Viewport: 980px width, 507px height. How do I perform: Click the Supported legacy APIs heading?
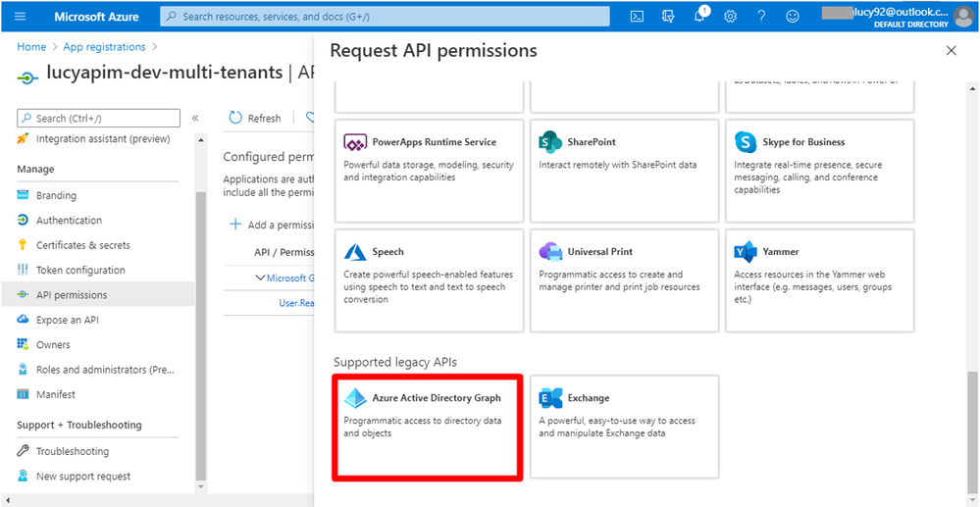(396, 362)
